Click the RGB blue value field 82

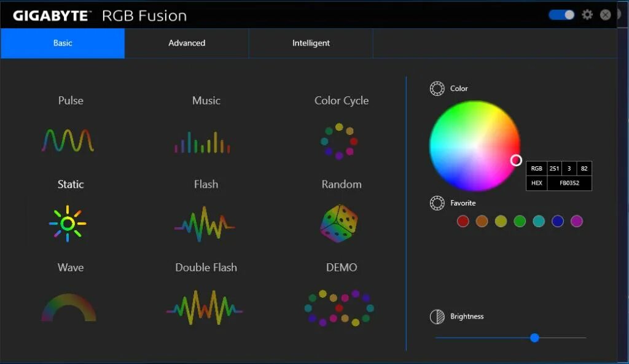coord(584,168)
